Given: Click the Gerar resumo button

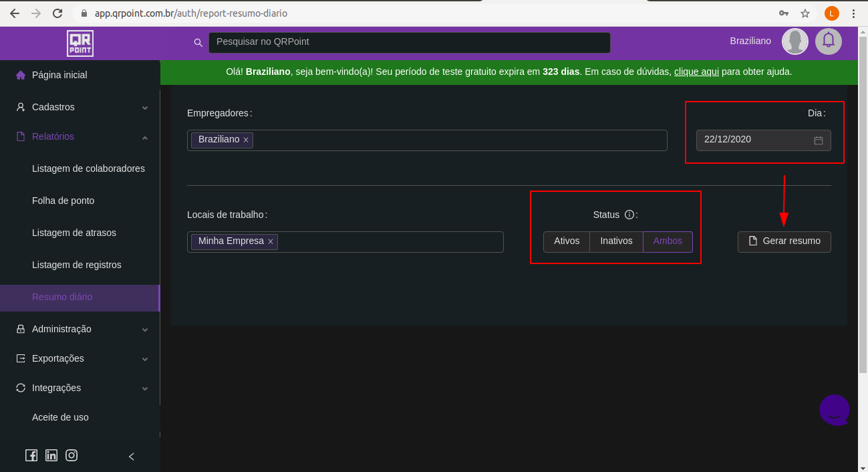Looking at the screenshot, I should tap(784, 241).
